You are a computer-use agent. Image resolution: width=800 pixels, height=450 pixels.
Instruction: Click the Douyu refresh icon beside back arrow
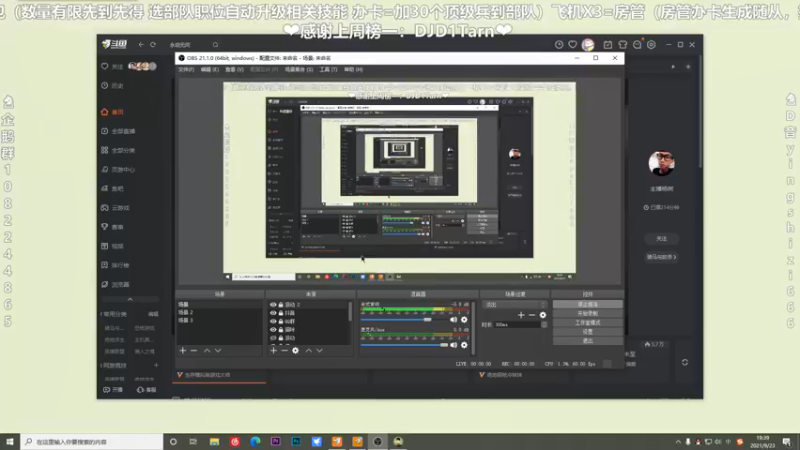[x=153, y=44]
